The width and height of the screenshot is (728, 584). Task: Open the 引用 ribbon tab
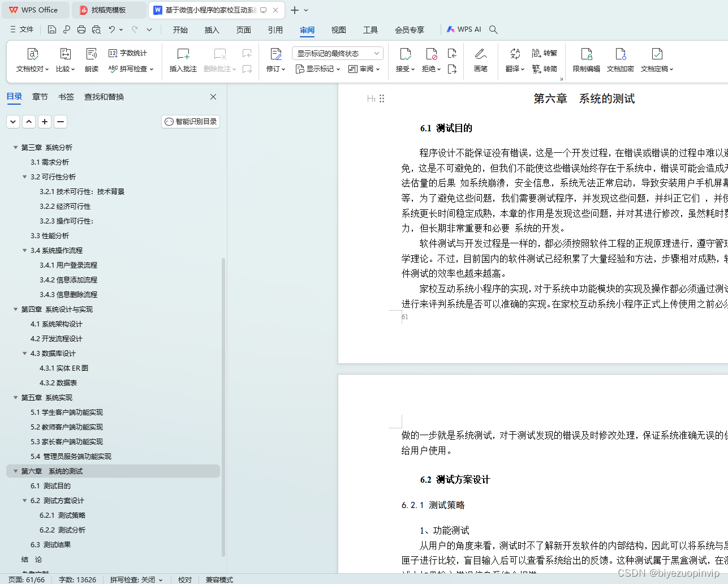[x=275, y=30]
